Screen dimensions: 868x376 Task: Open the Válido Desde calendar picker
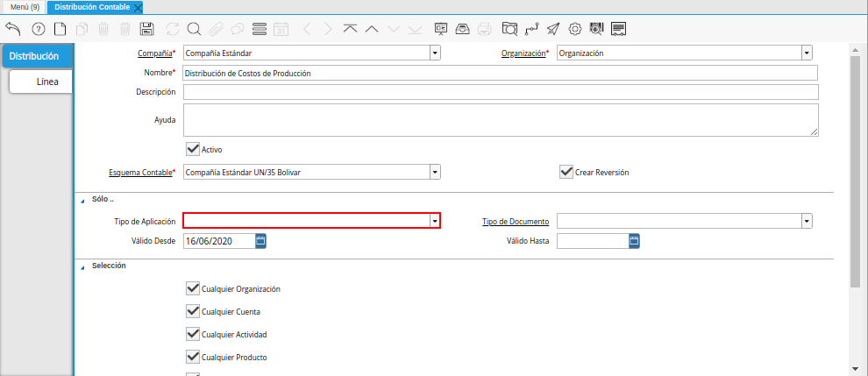tap(260, 240)
